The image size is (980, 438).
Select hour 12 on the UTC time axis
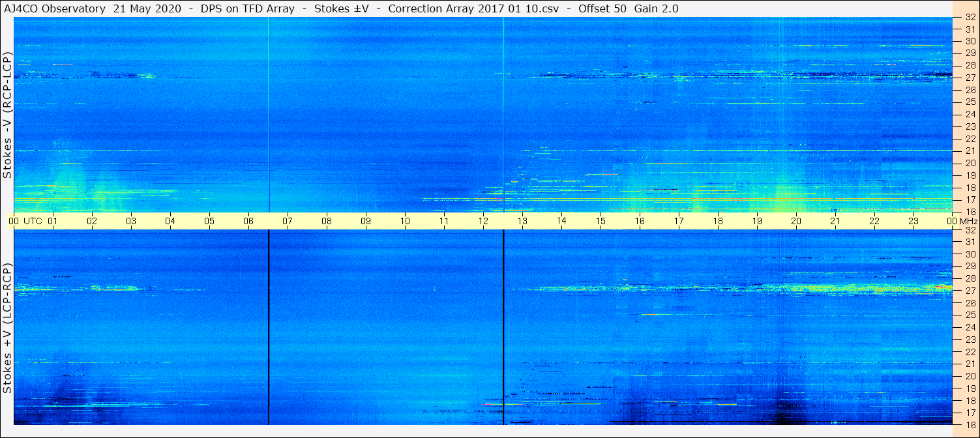pyautogui.click(x=483, y=221)
